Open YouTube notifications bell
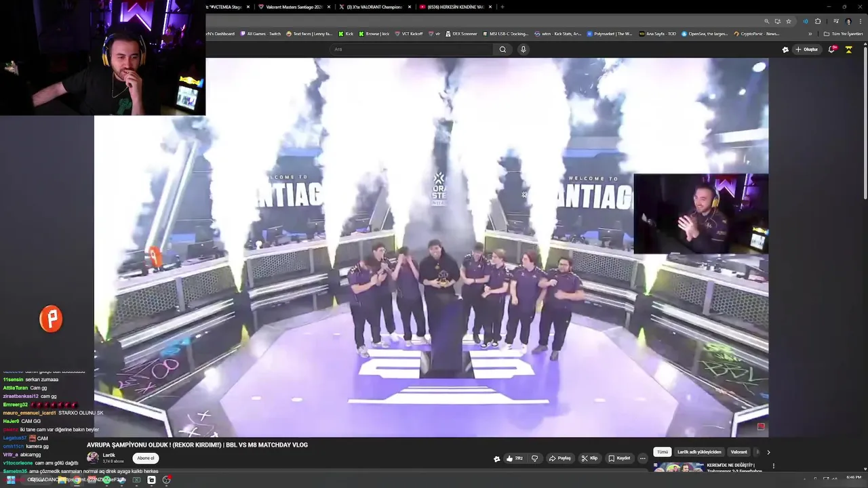The image size is (868, 488). tap(832, 49)
